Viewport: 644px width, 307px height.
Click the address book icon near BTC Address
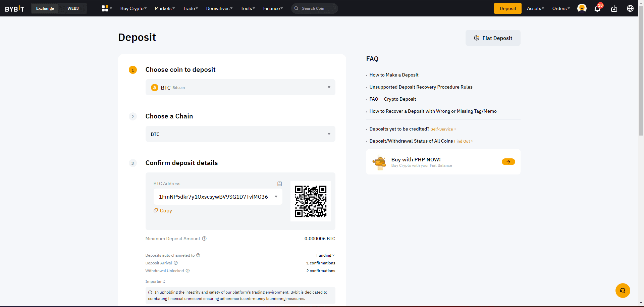279,184
